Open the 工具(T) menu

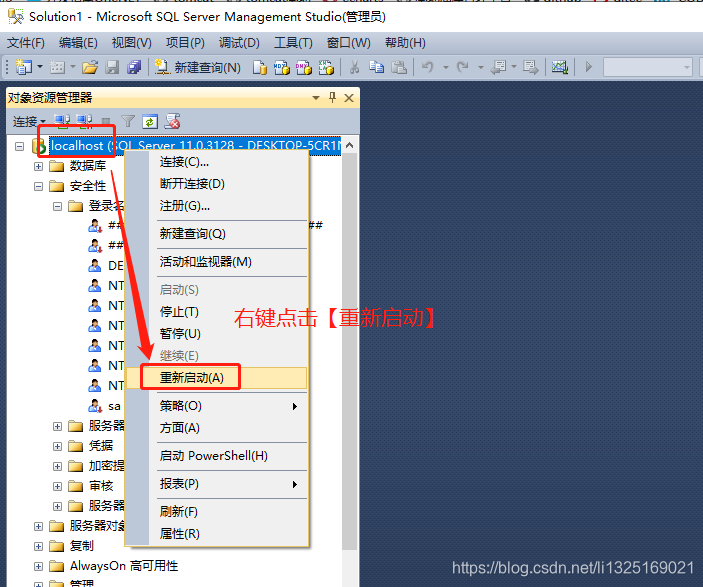pos(293,43)
